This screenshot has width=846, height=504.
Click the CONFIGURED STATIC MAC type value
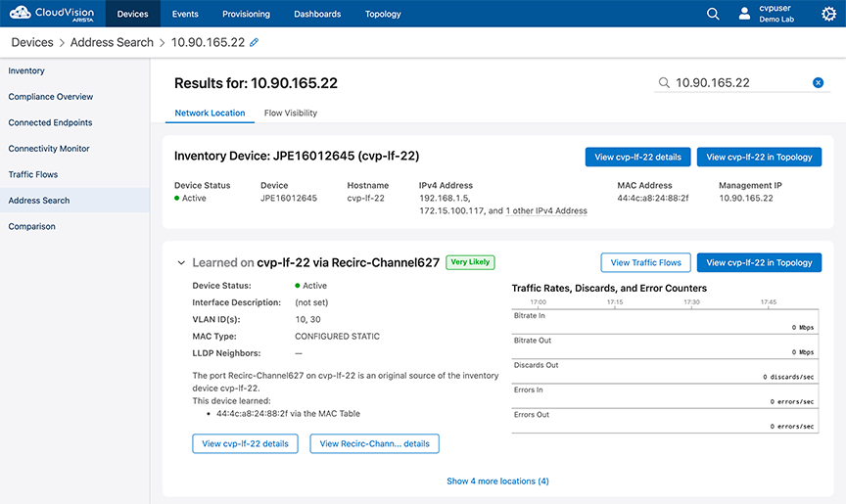click(x=337, y=336)
